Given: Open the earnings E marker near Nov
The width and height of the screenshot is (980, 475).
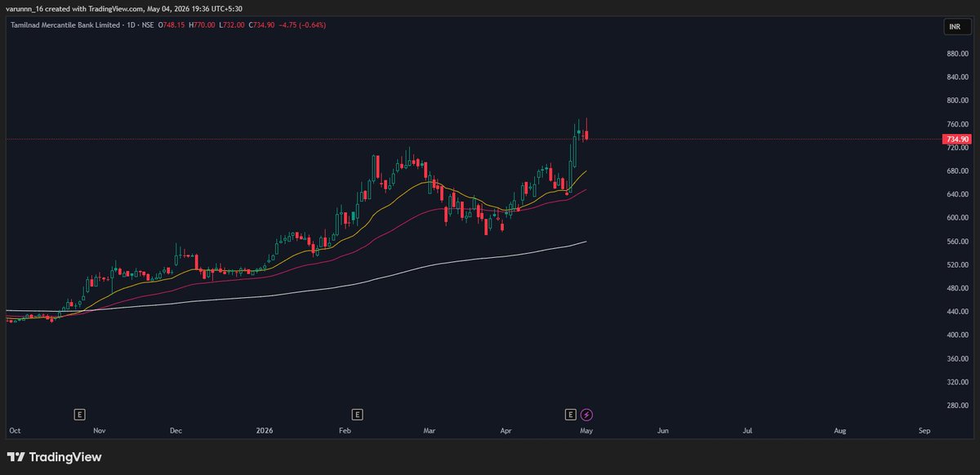Looking at the screenshot, I should point(79,415).
